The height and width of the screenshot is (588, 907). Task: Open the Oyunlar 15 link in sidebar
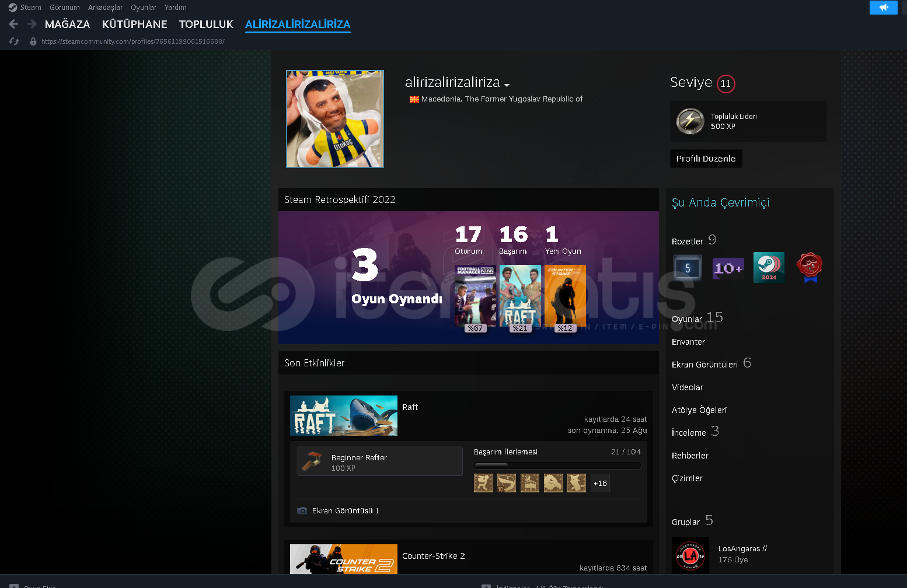click(x=697, y=318)
